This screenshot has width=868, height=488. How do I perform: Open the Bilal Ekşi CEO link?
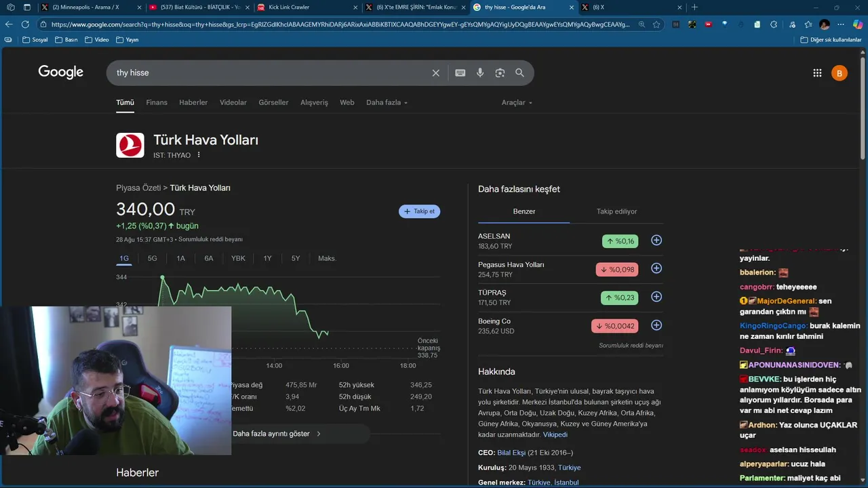(511, 453)
